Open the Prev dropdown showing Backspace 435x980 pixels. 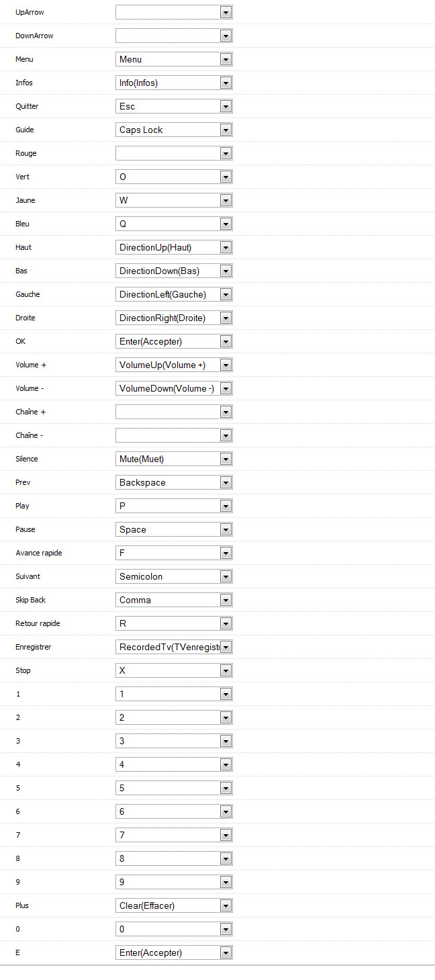(174, 482)
